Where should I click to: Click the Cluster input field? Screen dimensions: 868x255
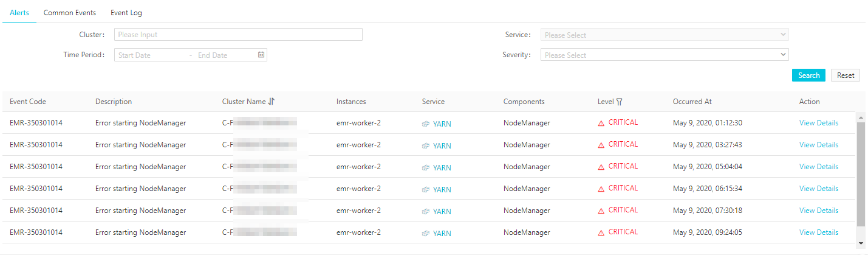pyautogui.click(x=238, y=35)
